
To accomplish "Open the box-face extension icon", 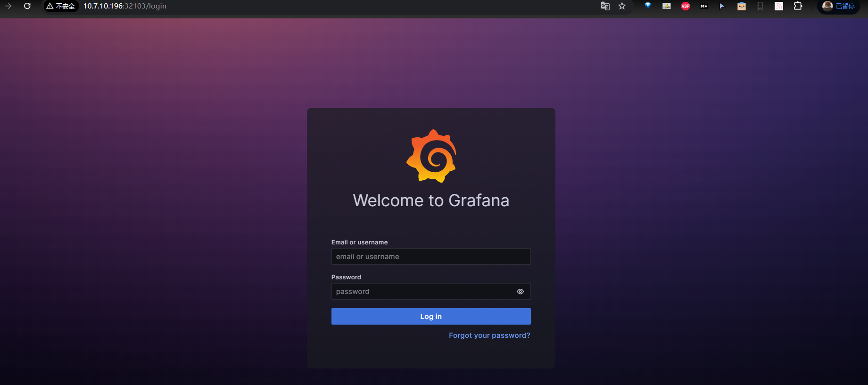I will point(742,6).
